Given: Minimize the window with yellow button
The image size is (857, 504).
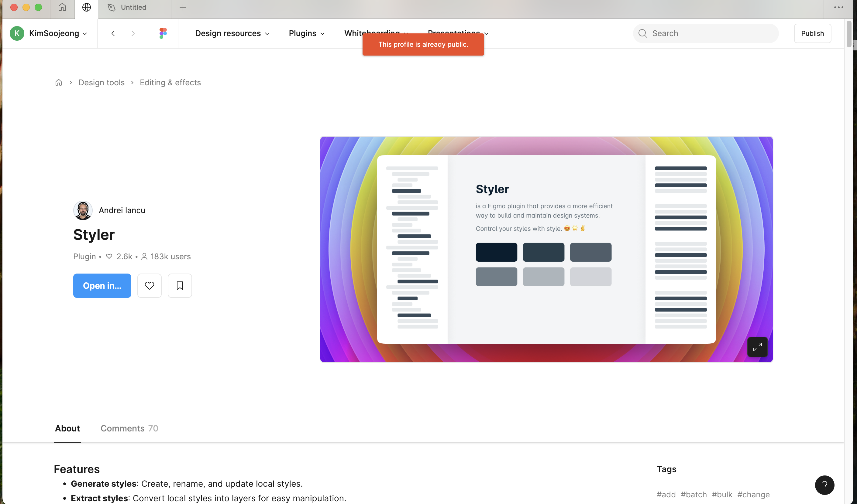Looking at the screenshot, I should tap(26, 7).
